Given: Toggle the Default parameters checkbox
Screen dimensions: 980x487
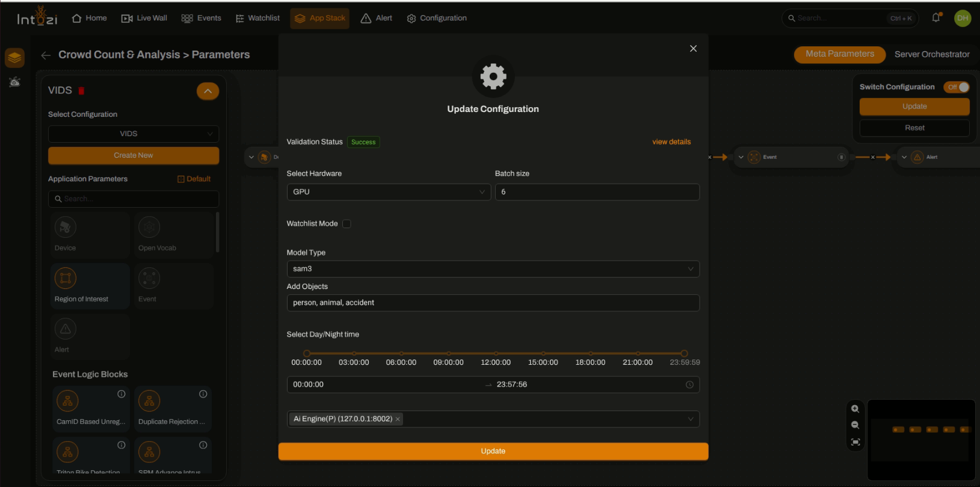Looking at the screenshot, I should [x=181, y=179].
